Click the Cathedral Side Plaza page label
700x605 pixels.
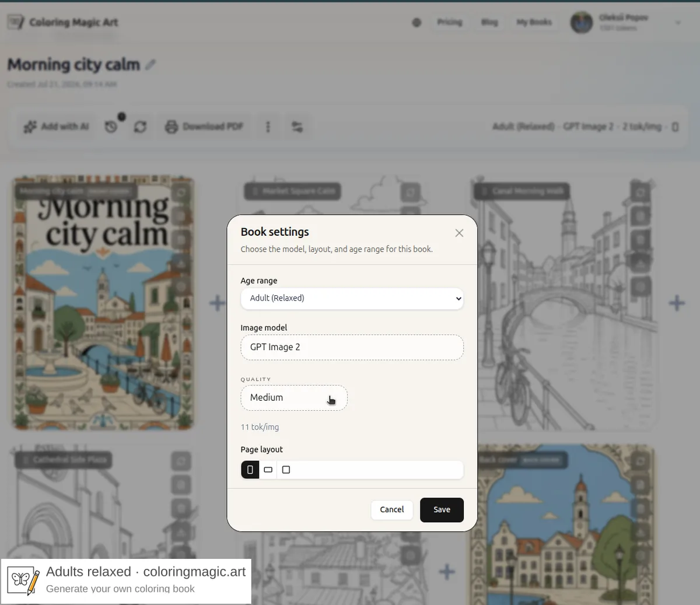[64, 460]
